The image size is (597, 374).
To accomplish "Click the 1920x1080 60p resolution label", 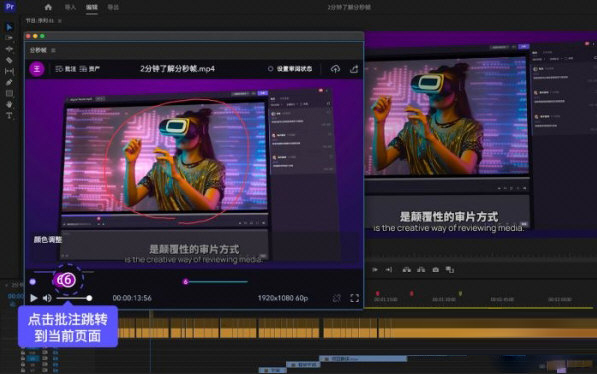I will (x=283, y=298).
